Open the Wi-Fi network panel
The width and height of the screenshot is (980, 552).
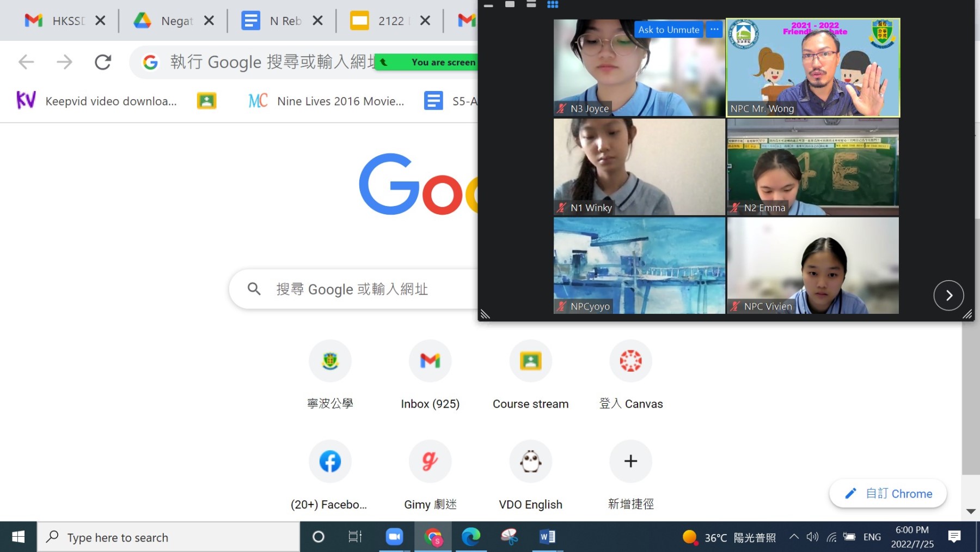(831, 537)
